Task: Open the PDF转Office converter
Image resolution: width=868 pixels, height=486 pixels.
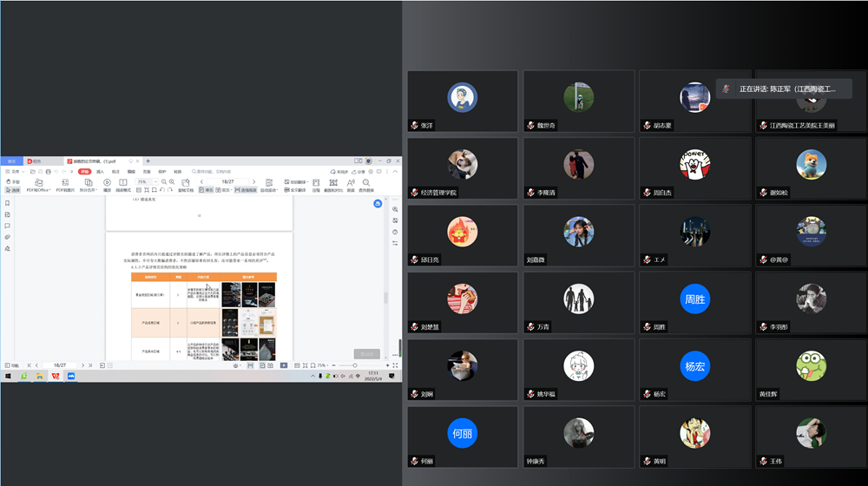Action: tap(38, 186)
